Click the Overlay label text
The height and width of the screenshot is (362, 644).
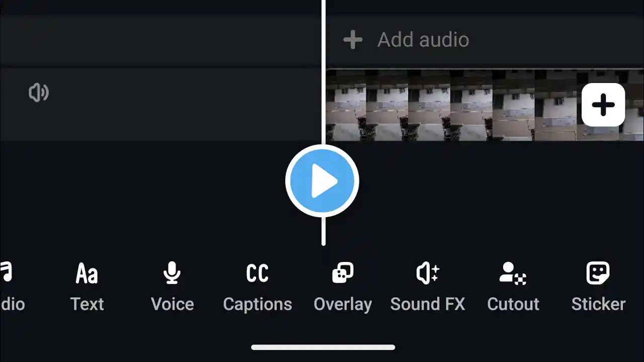343,304
